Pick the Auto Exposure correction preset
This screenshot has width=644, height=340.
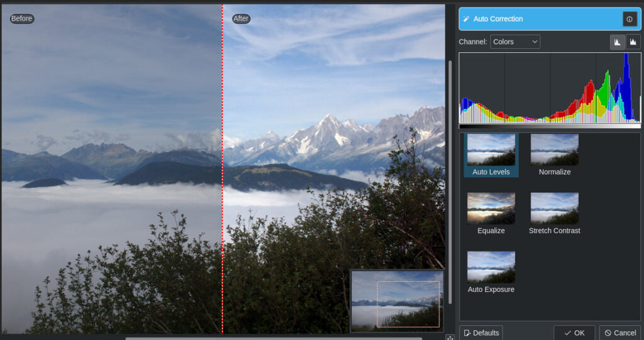coord(491,273)
